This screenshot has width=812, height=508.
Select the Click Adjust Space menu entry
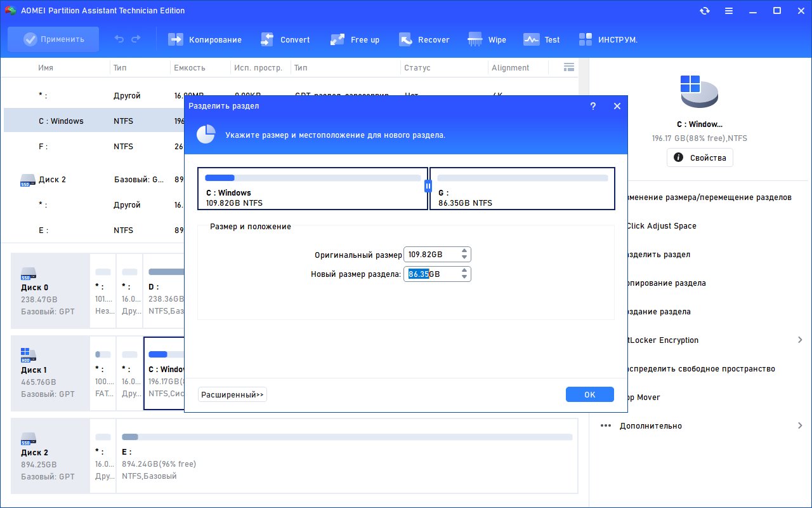[x=661, y=226]
